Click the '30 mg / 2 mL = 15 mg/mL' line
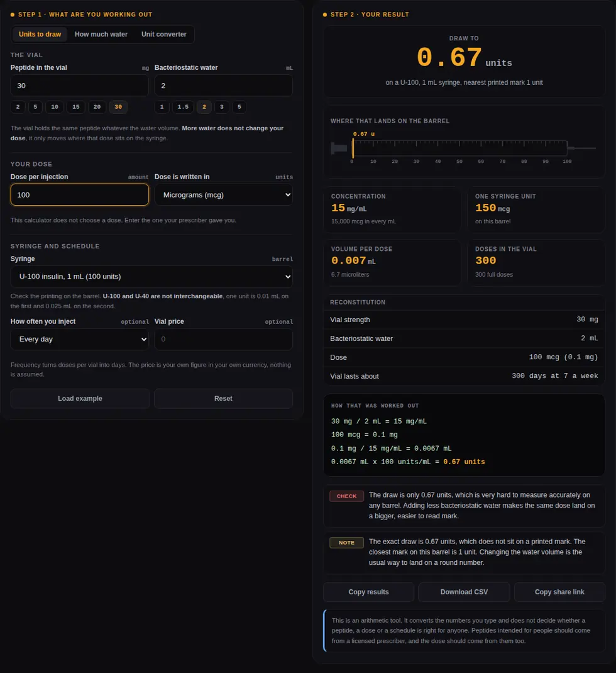Screen dimensions: 616x673 point(379,421)
